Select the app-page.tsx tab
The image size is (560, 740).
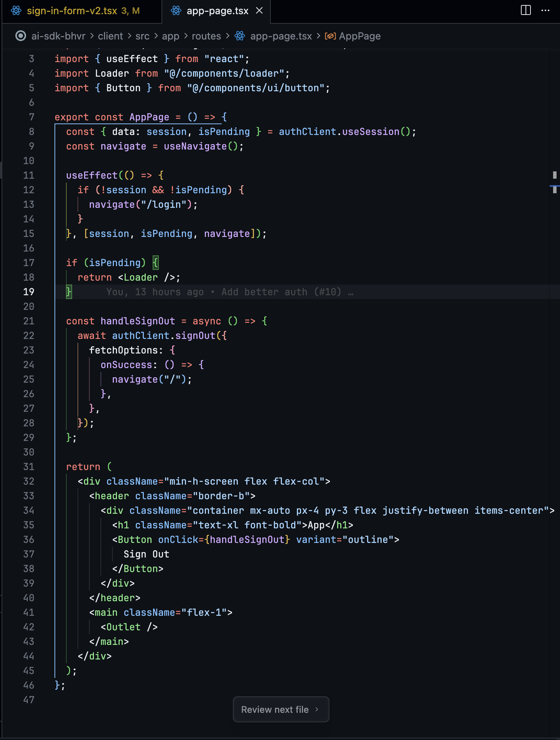(x=217, y=11)
